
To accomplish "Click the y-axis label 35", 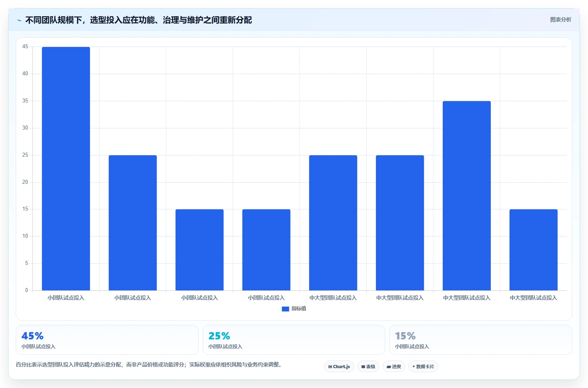I will click(25, 101).
